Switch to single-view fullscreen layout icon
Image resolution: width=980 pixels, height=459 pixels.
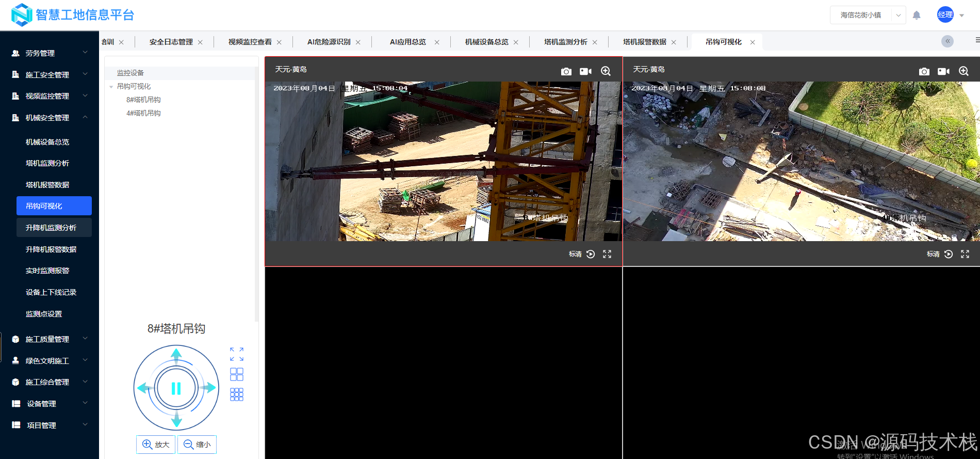(237, 354)
